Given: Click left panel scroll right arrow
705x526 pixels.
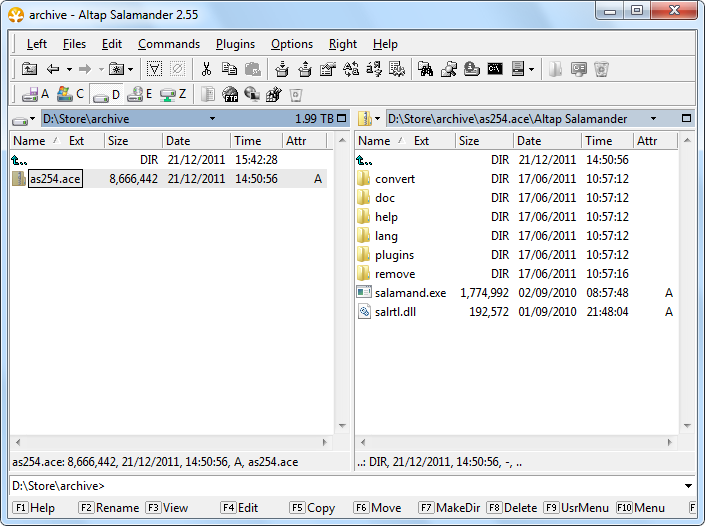Looking at the screenshot, I should tap(325, 442).
